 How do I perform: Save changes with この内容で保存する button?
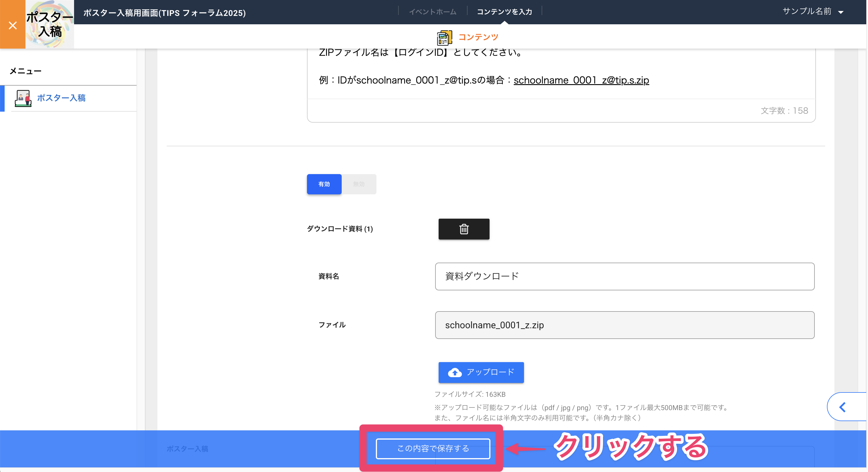pos(433,449)
